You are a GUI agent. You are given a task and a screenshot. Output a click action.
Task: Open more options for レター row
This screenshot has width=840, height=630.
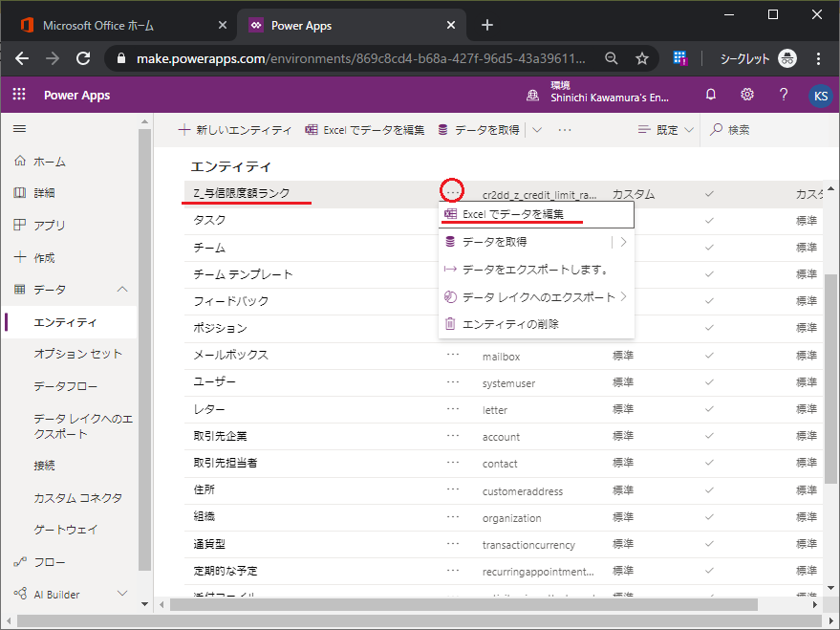(453, 409)
